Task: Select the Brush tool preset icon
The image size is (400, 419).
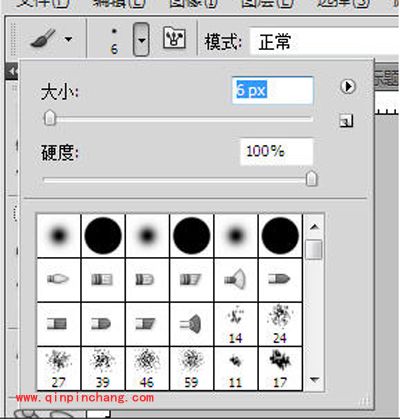Action: coord(43,39)
